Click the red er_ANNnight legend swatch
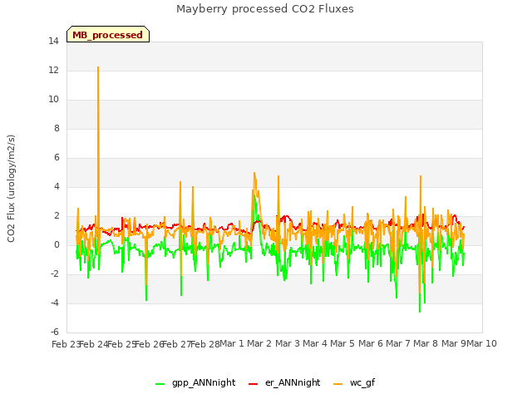The width and height of the screenshot is (532, 399). pyautogui.click(x=253, y=384)
